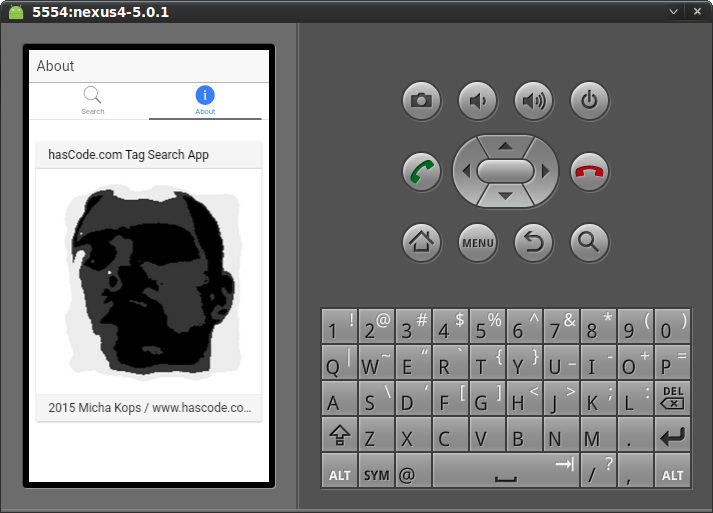Click the right ALT key
This screenshot has height=513, width=713.
pos(673,470)
